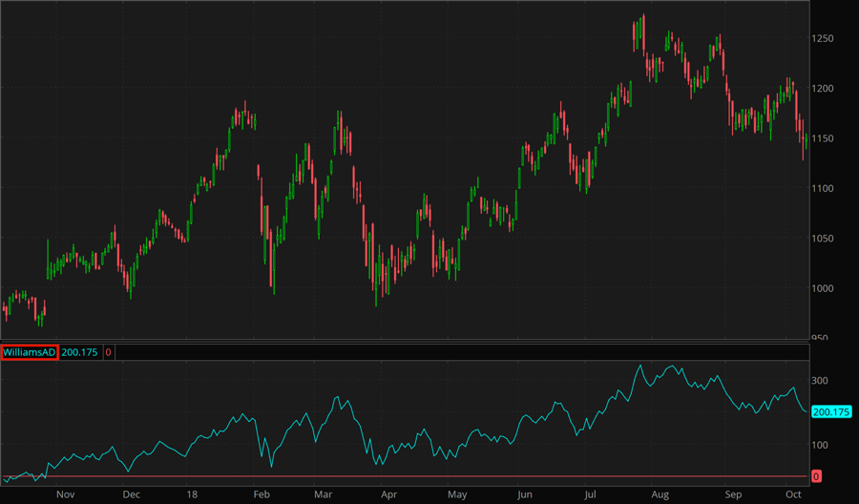Select the 18 year marker on time axis
This screenshot has width=859, height=504.
pyautogui.click(x=192, y=495)
